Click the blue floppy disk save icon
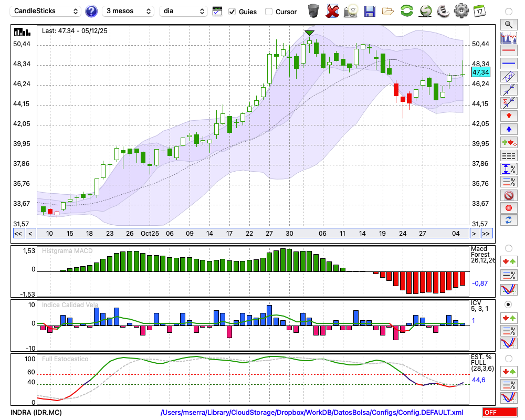Viewport: 525px width, 420px height. pos(370,11)
